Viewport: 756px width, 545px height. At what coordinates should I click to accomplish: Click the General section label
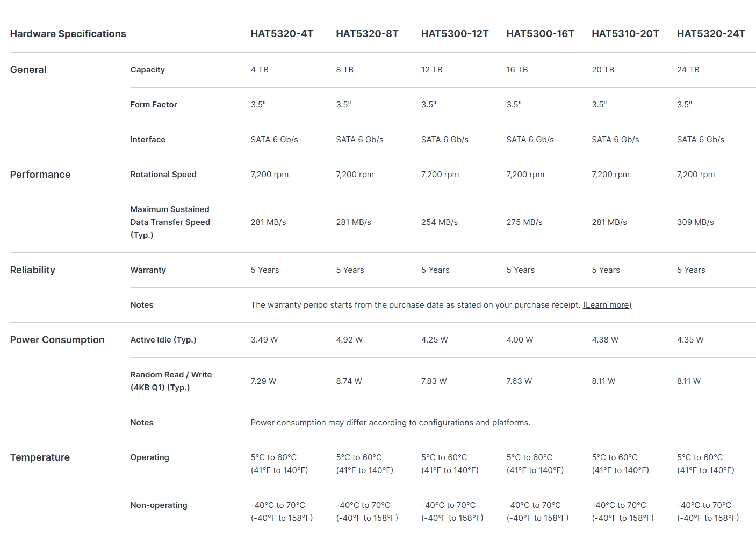[x=28, y=70]
